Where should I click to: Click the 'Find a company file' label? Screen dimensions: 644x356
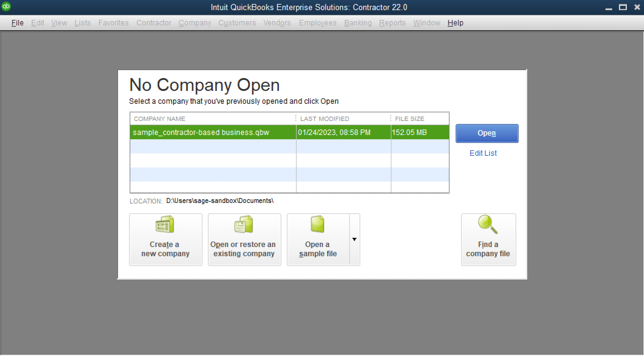point(488,249)
